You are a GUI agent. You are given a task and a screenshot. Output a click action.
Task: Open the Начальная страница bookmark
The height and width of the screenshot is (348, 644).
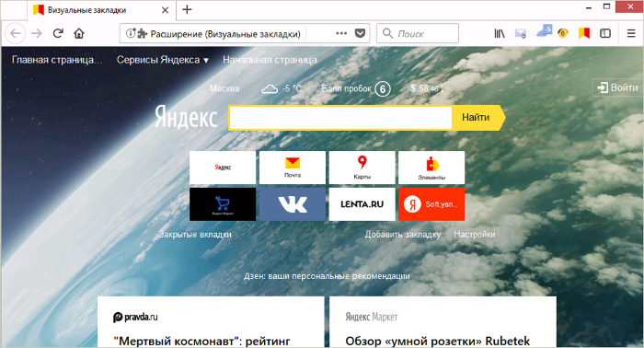pyautogui.click(x=270, y=60)
